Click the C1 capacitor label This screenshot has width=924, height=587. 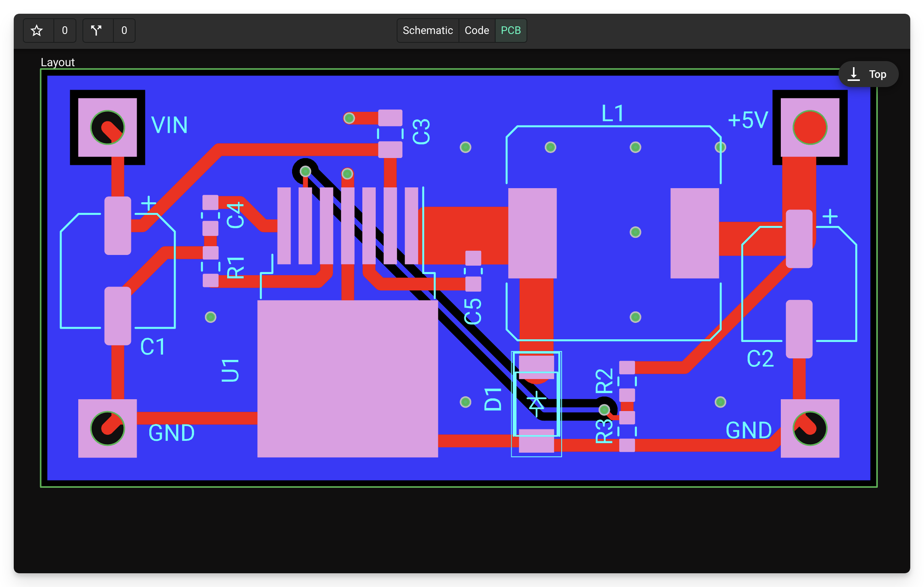coord(153,347)
